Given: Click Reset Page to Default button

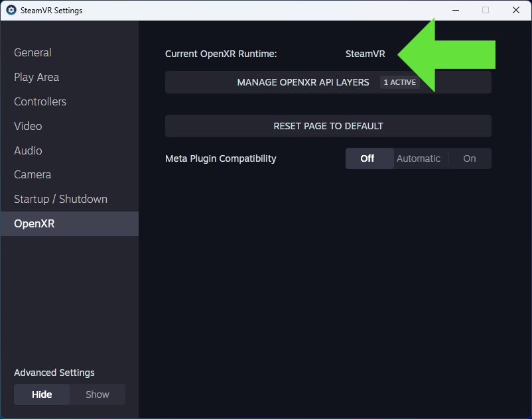Looking at the screenshot, I should pyautogui.click(x=328, y=126).
